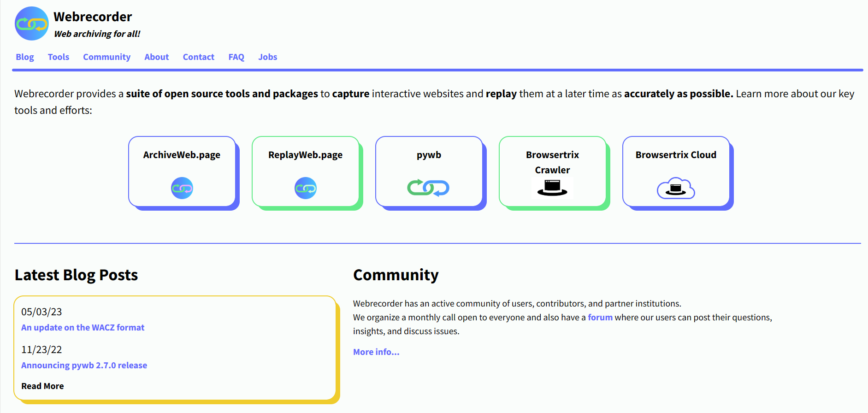Select the Browsertrix Cloud card title

click(x=676, y=155)
